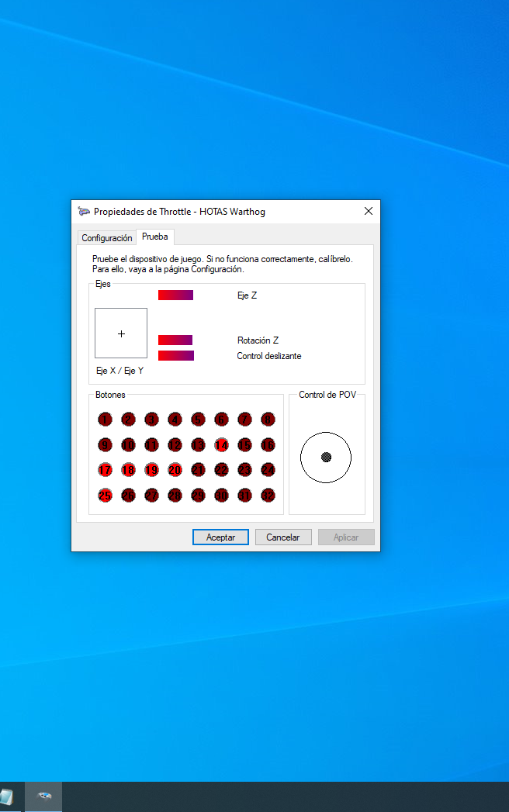This screenshot has height=812, width=509.
Task: Click the joystick icon in title bar
Action: 84,211
